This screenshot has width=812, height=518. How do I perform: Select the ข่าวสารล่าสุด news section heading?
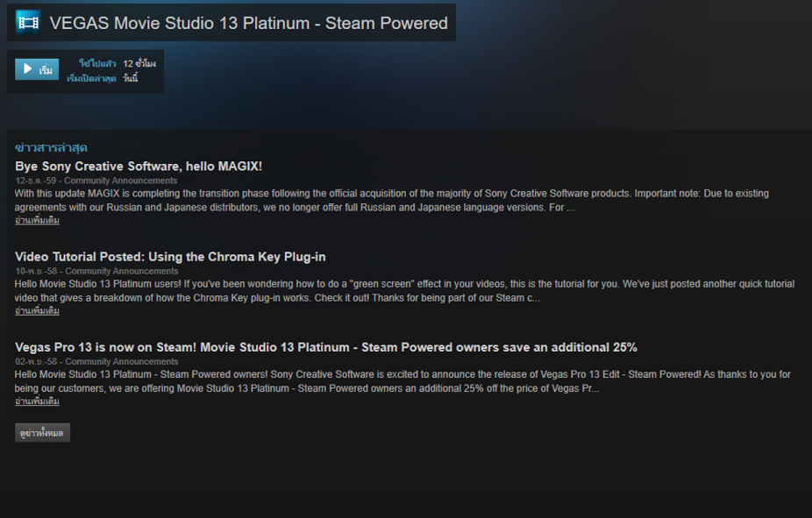[51, 147]
